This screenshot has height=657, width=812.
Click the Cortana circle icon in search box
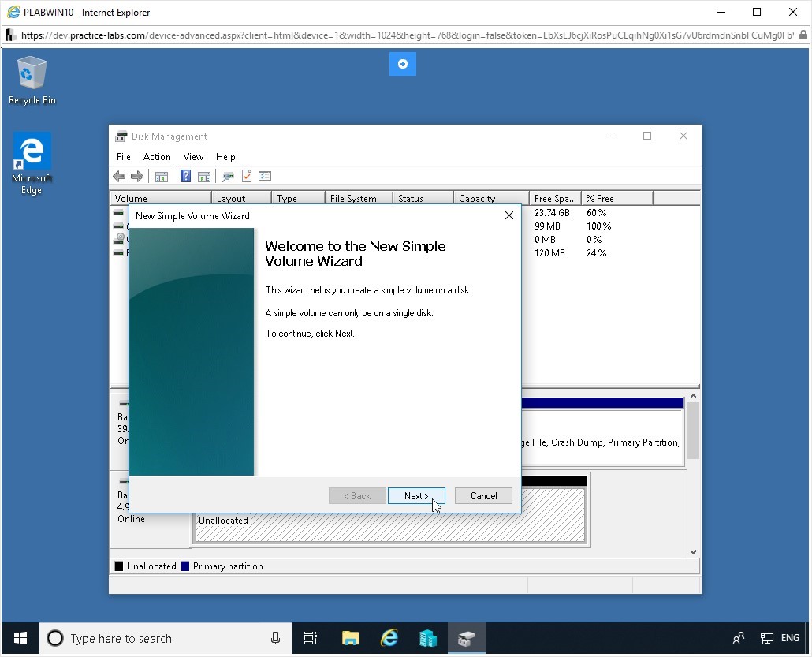pyautogui.click(x=55, y=638)
